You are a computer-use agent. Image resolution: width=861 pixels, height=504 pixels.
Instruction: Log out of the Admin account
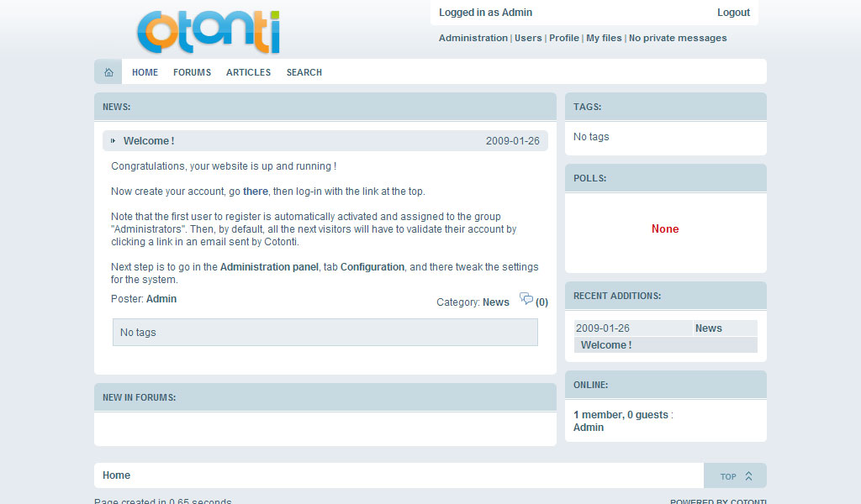[733, 13]
